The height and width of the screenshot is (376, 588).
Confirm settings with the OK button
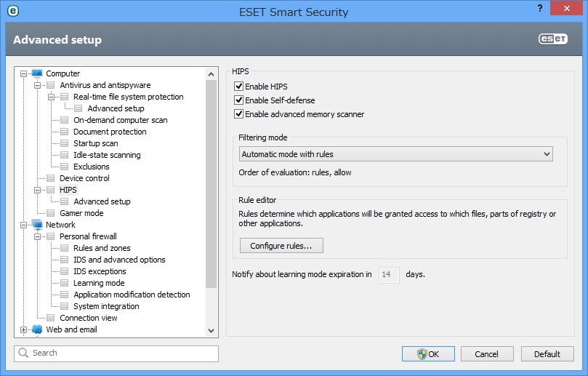pyautogui.click(x=428, y=354)
